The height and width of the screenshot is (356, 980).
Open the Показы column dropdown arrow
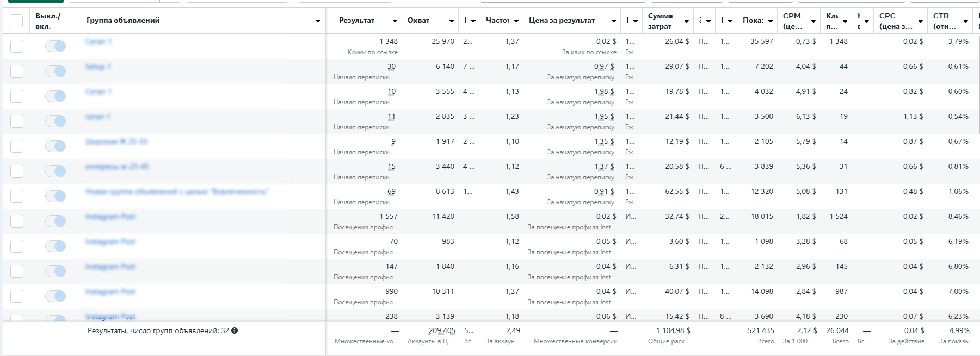(771, 21)
